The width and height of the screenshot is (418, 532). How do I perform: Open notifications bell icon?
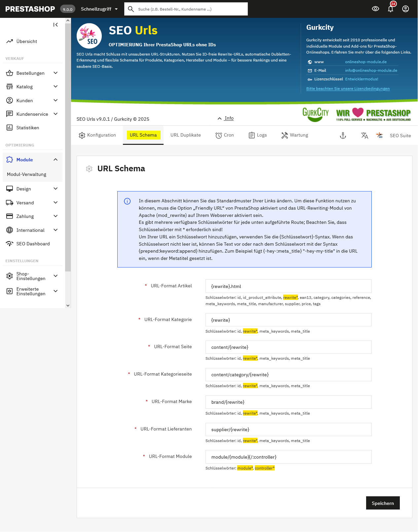coord(391,9)
